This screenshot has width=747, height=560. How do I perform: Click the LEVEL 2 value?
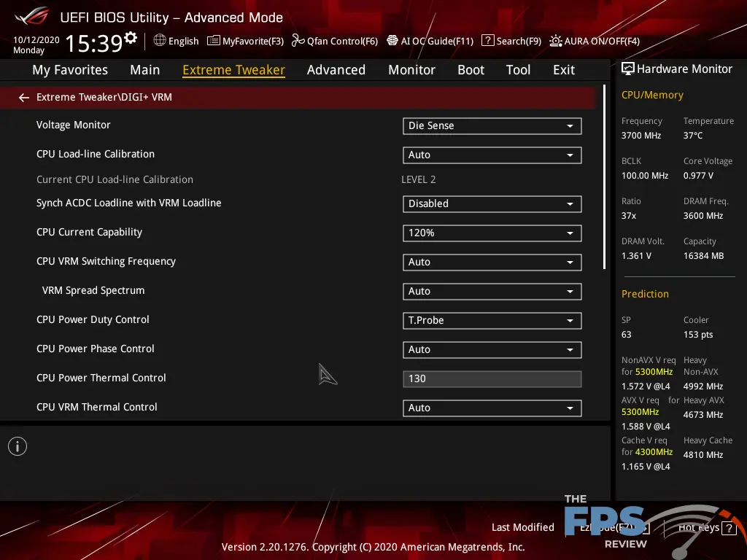(x=418, y=179)
